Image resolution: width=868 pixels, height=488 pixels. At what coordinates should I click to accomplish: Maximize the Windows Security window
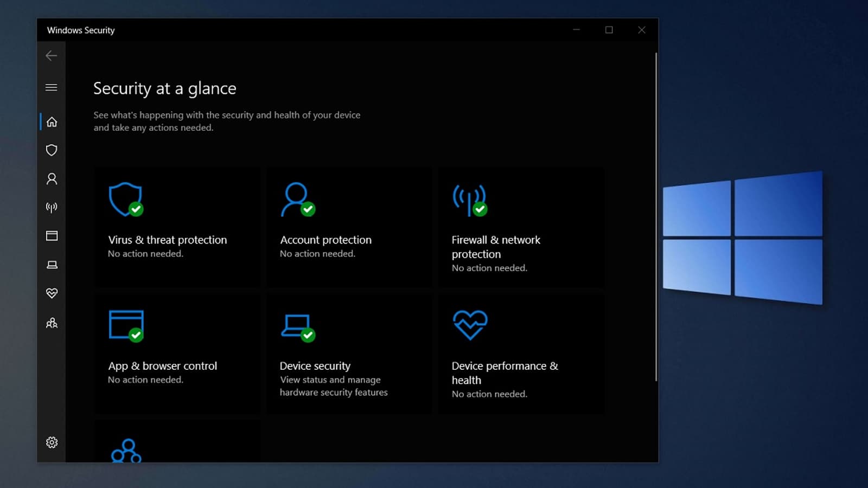click(x=609, y=30)
